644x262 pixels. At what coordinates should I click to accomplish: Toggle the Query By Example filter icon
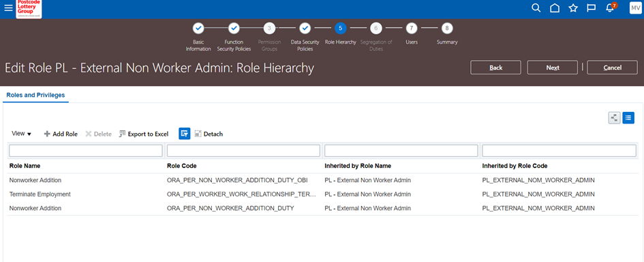(x=185, y=134)
